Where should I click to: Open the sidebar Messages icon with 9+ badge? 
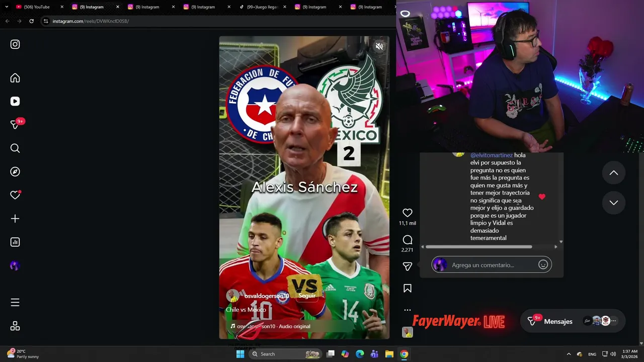pyautogui.click(x=16, y=124)
